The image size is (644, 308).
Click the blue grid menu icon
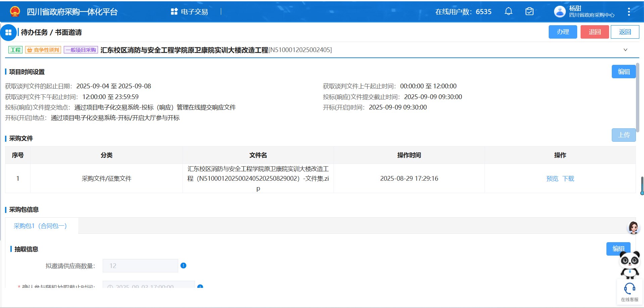tap(8, 33)
